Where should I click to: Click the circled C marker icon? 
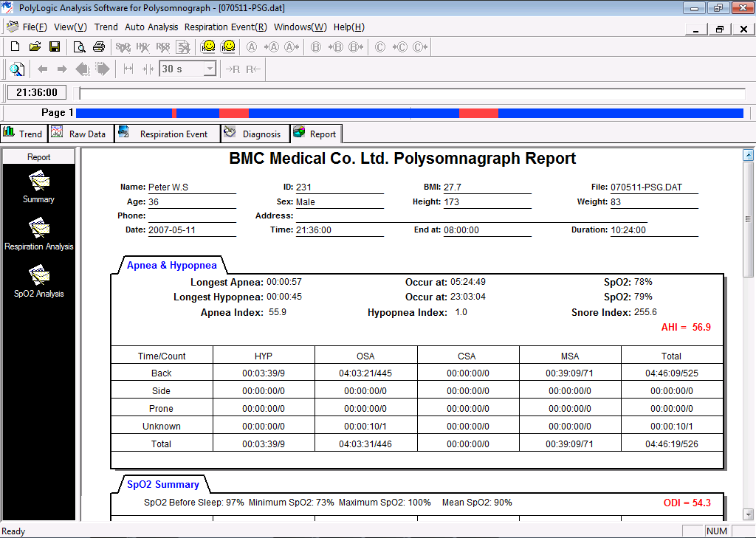pyautogui.click(x=380, y=46)
